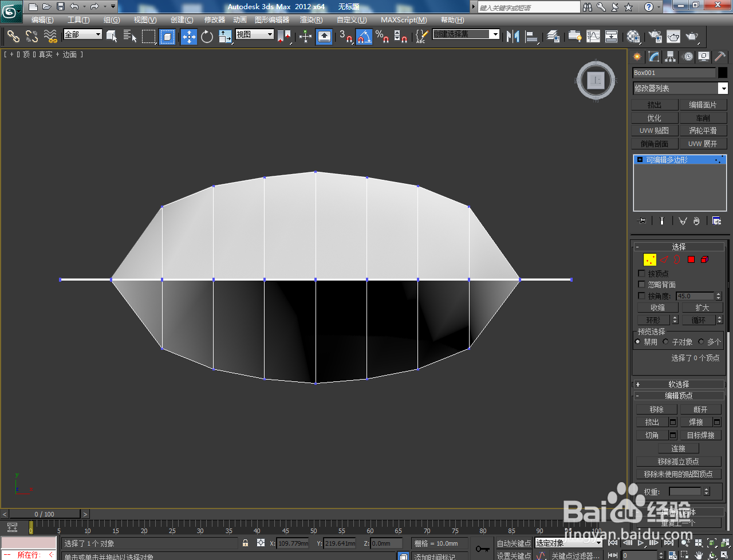This screenshot has width=733, height=560.
Task: Pick the rectangular selection region tool
Action: 149,36
